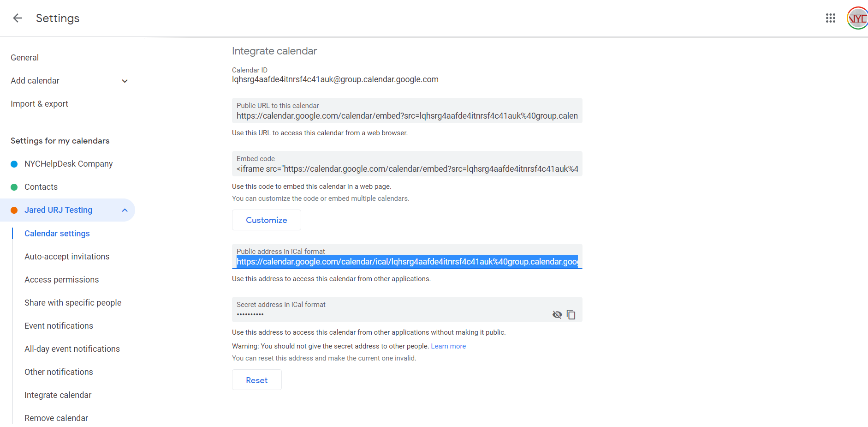Reset the secret iCal address
The image size is (868, 427).
pos(256,380)
